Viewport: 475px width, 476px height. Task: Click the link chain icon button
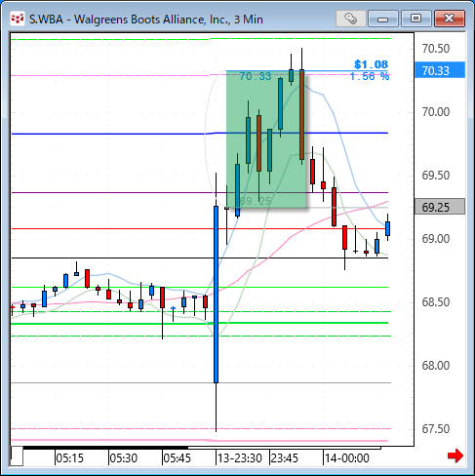pos(351,19)
